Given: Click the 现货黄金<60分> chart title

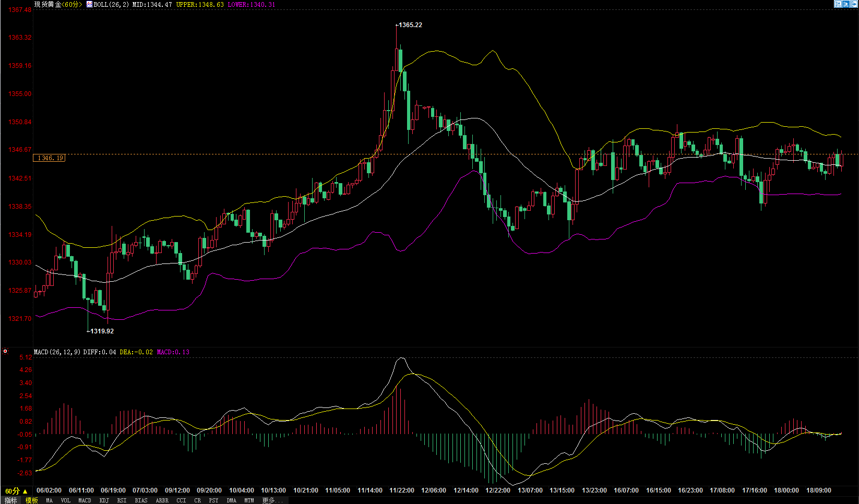Looking at the screenshot, I should pyautogui.click(x=58, y=4).
